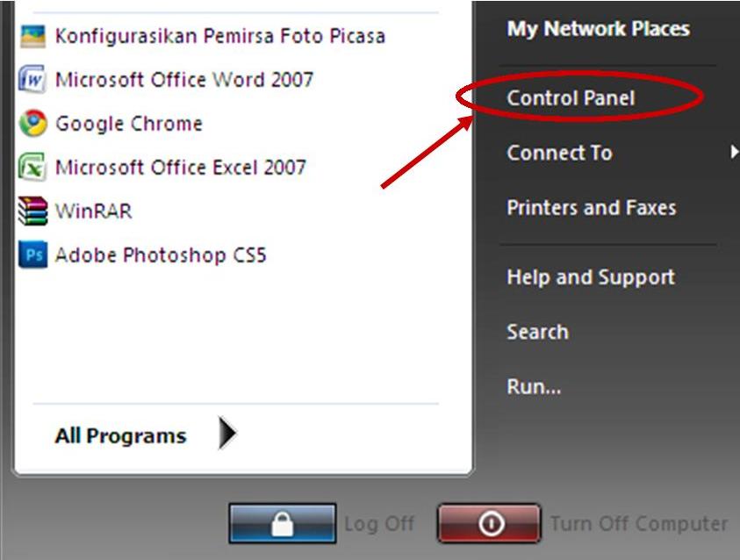Select My Network Places
The width and height of the screenshot is (740, 560).
pos(598,27)
